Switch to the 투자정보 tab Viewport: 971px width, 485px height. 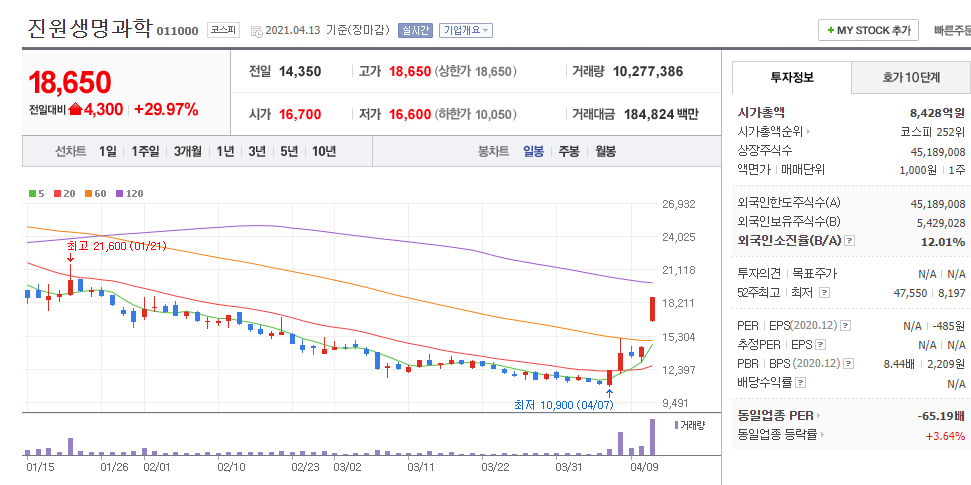(792, 77)
